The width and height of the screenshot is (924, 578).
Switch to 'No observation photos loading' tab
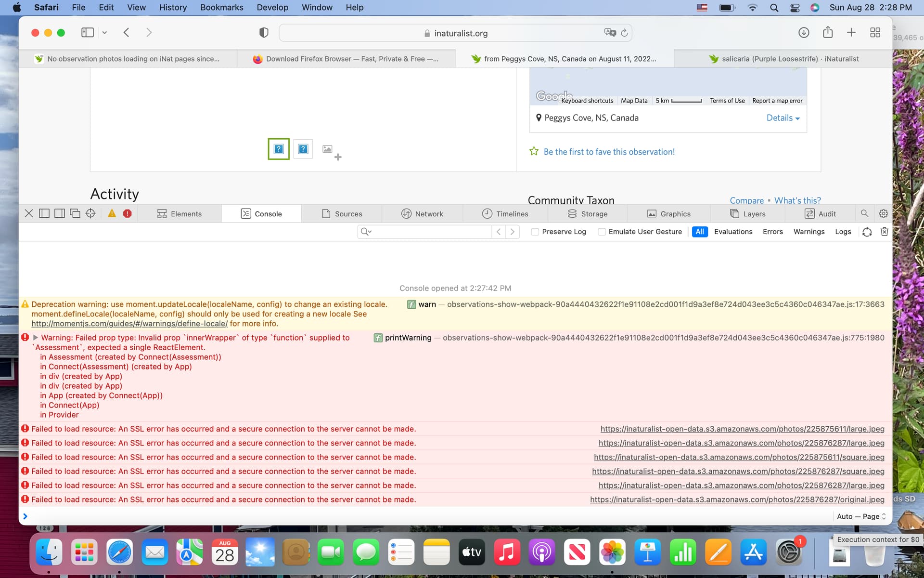pos(128,59)
